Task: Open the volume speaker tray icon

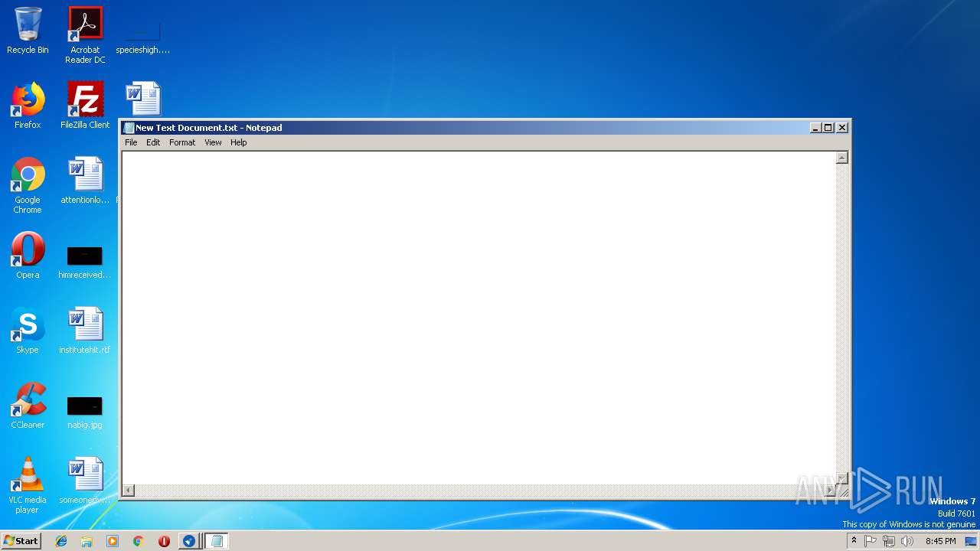Action: pos(907,541)
